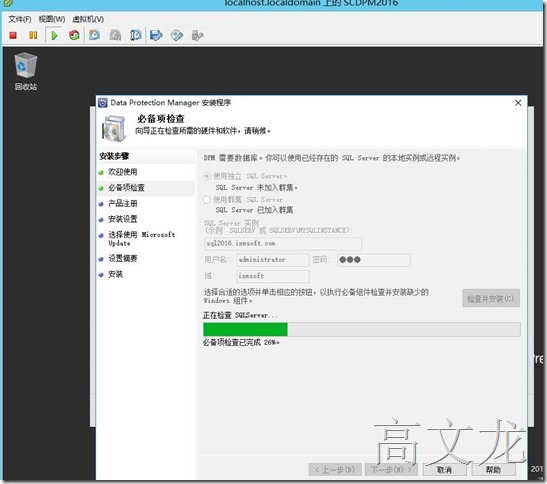
Task: Click the CD/DVD drive connect icon
Action: click(x=177, y=35)
